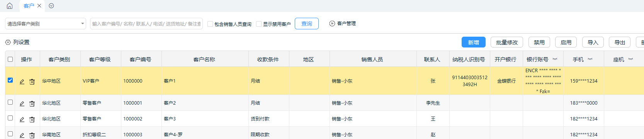Click the 禁用 button
Viewport: 644px width, 139px height.
(x=539, y=42)
